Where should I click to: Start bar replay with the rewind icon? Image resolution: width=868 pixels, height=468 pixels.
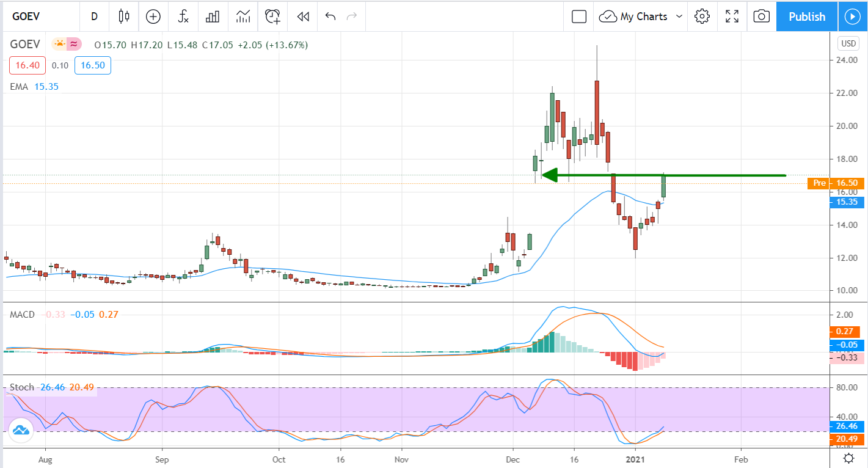click(x=303, y=16)
